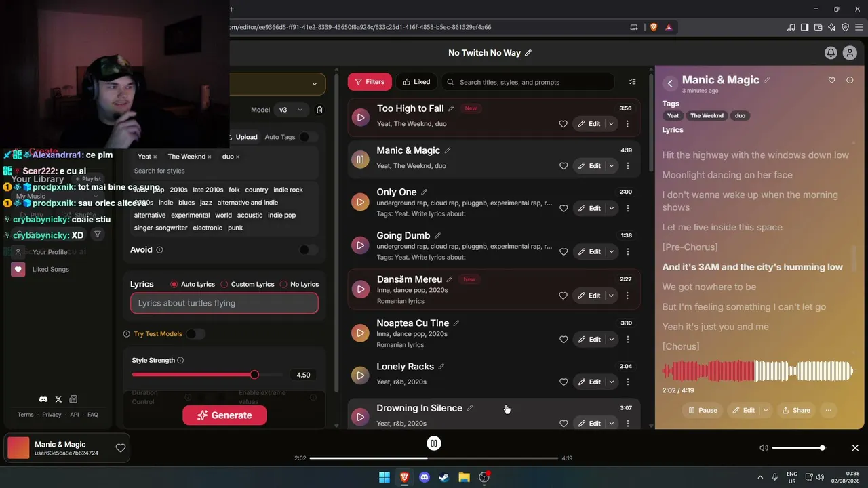Screen dimensions: 868x488
Task: Open the user account avatar menu
Action: coord(850,53)
